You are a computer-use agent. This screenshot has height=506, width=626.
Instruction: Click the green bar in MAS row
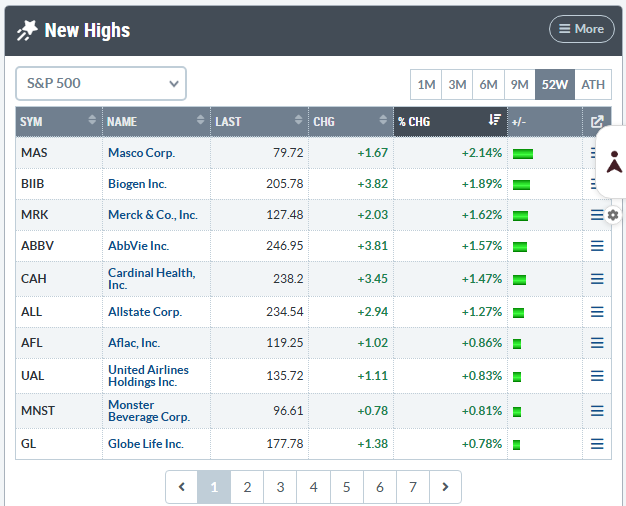(x=523, y=154)
